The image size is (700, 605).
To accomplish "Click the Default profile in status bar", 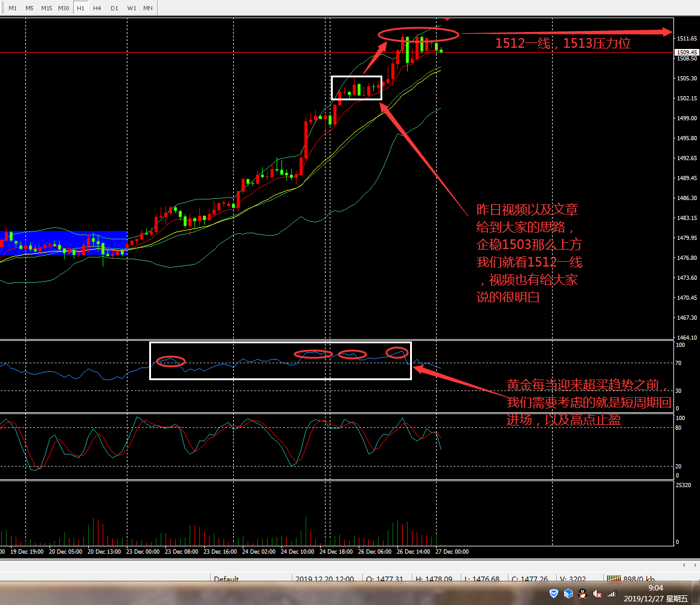I will click(226, 578).
